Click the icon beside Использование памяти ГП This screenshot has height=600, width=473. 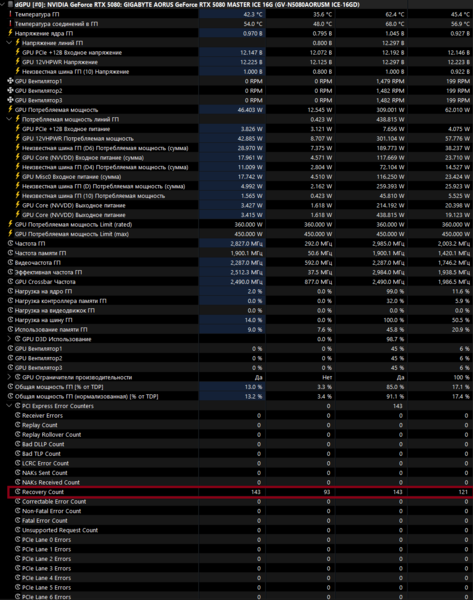click(x=10, y=329)
